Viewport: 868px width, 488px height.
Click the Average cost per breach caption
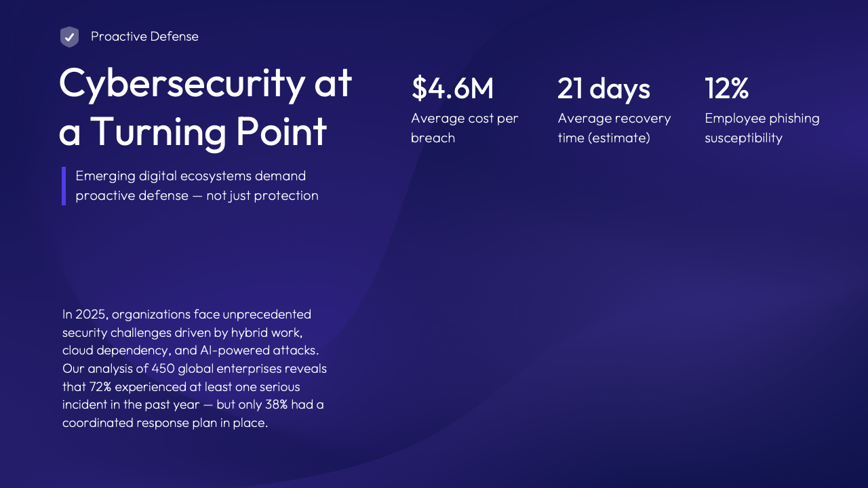pos(465,128)
